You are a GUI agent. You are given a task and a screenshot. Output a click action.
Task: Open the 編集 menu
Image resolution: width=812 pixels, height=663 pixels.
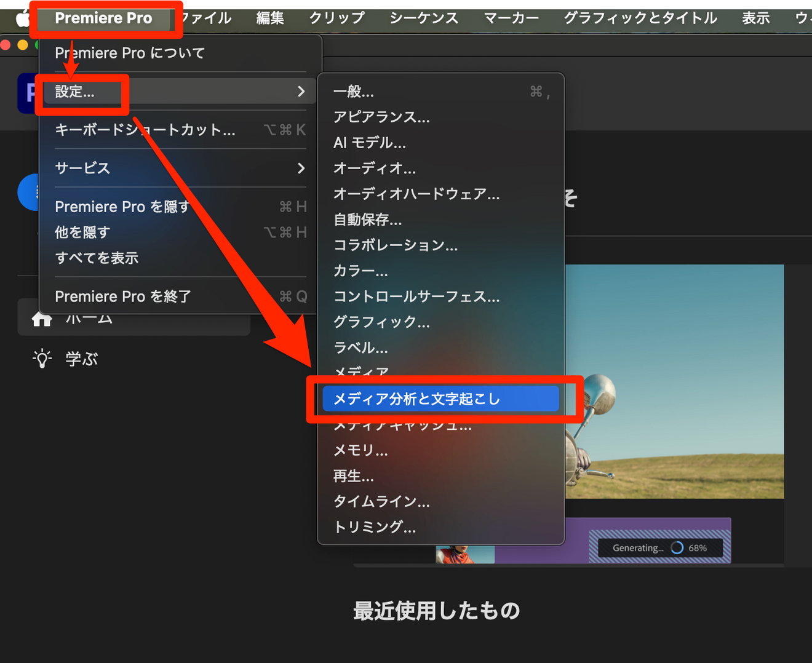pos(270,18)
